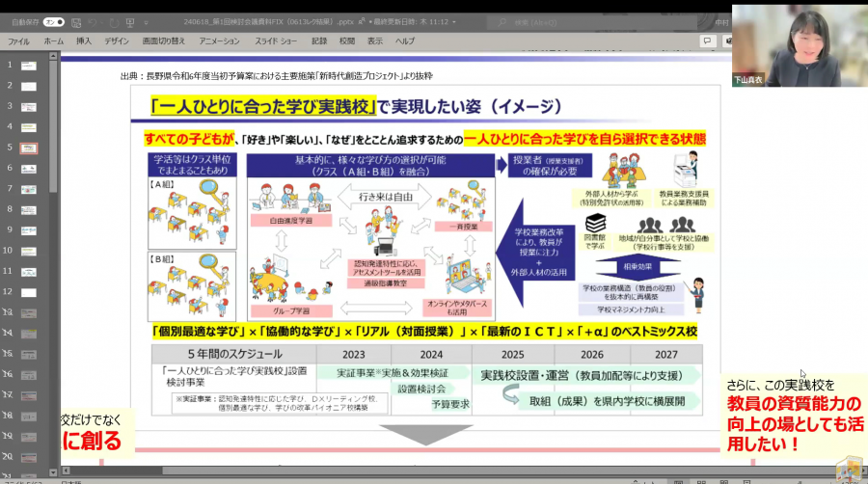Screen dimensions: 868x484
Task: Select slide 18 thumbnail
Action: click(29, 416)
